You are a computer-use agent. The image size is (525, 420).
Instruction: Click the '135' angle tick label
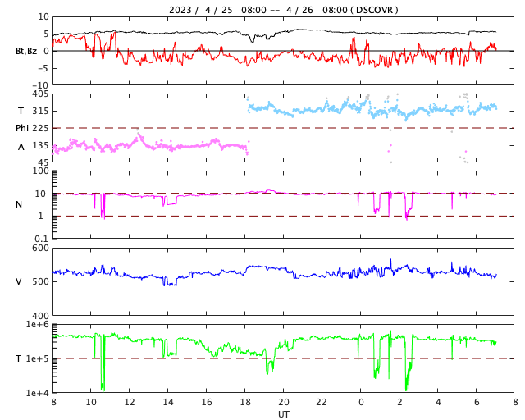(40, 145)
